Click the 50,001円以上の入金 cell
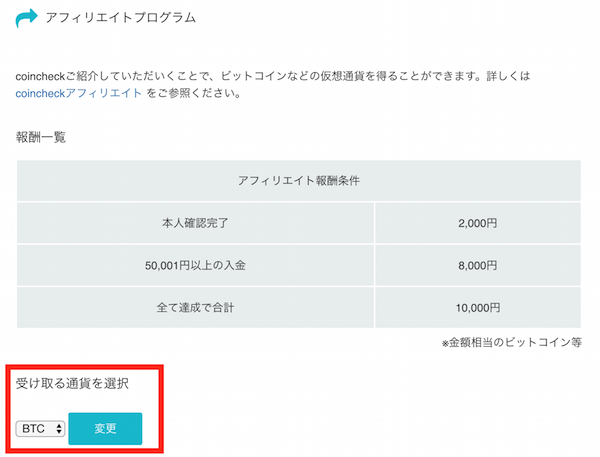The height and width of the screenshot is (457, 600). coord(195,265)
